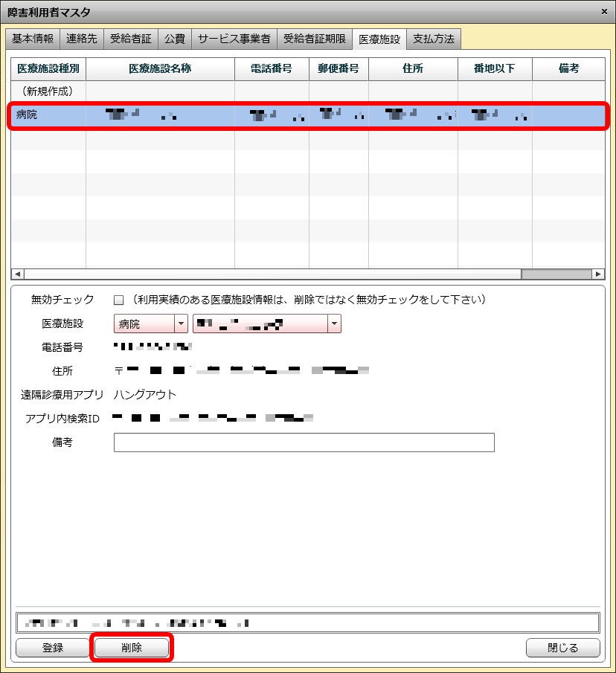Click the 削除 button
The width and height of the screenshot is (616, 673).
[x=132, y=648]
